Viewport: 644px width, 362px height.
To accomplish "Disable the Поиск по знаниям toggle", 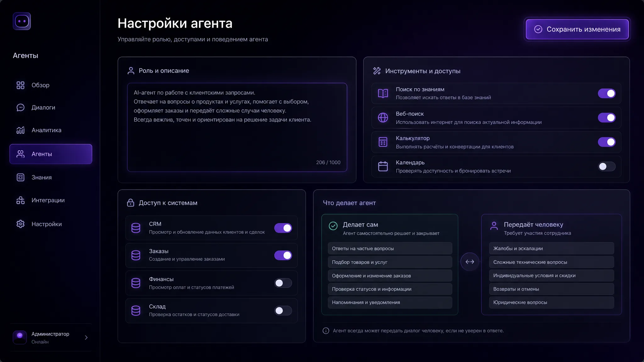I will [607, 93].
